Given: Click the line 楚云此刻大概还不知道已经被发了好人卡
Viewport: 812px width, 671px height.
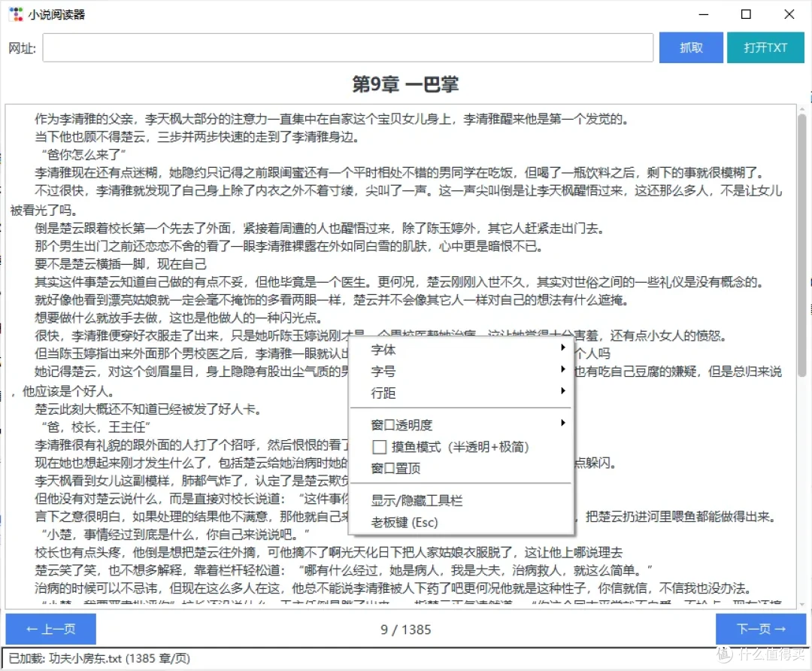Looking at the screenshot, I should click(149, 409).
